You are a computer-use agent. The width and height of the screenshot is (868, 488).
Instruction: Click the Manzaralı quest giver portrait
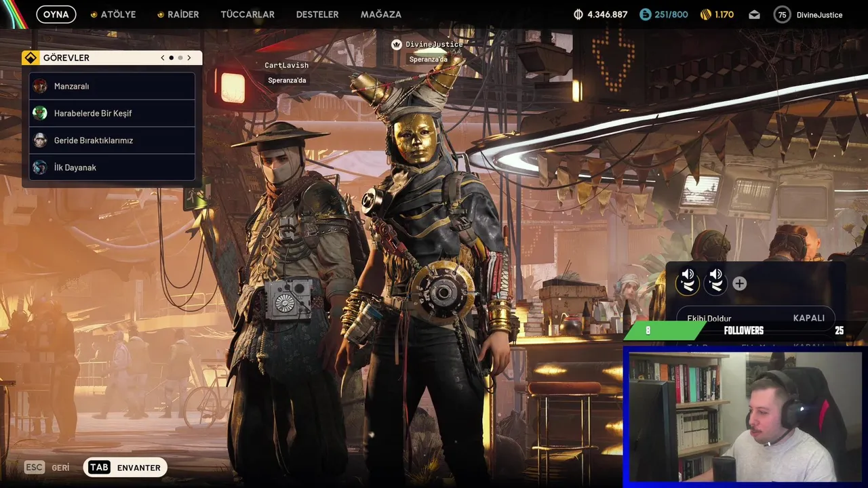(40, 86)
